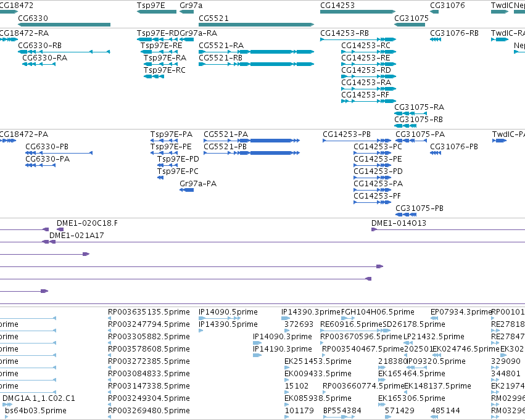The height and width of the screenshot is (420, 525).
Task: Select the Tsp97E-RC transcript label
Action: 164,70
